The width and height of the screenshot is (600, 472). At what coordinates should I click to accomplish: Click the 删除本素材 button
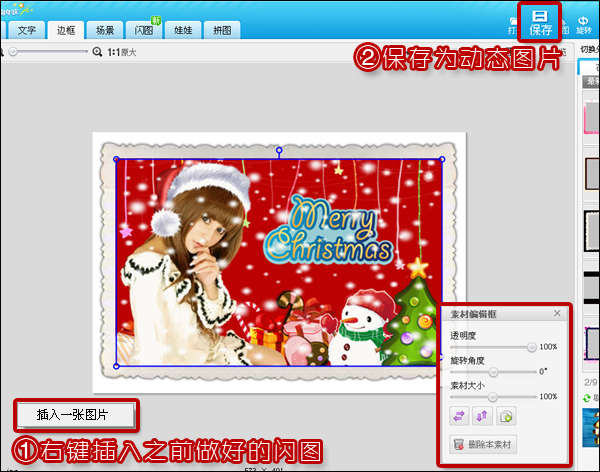click(485, 444)
